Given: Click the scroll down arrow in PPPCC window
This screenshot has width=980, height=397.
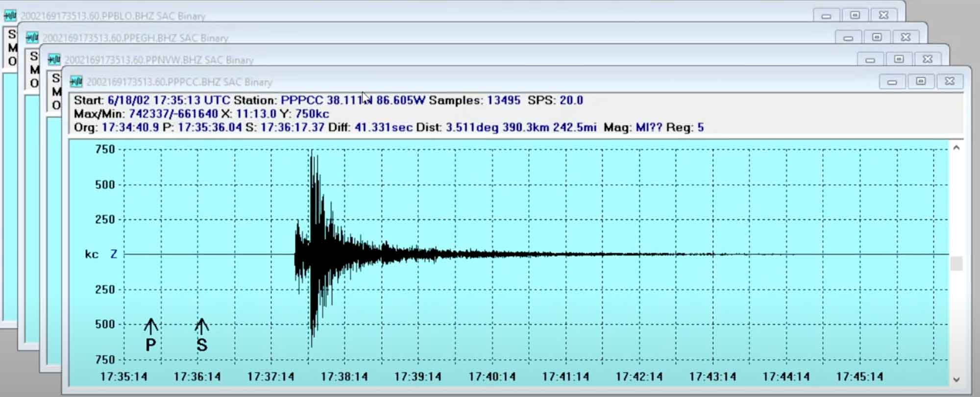Looking at the screenshot, I should click(956, 379).
